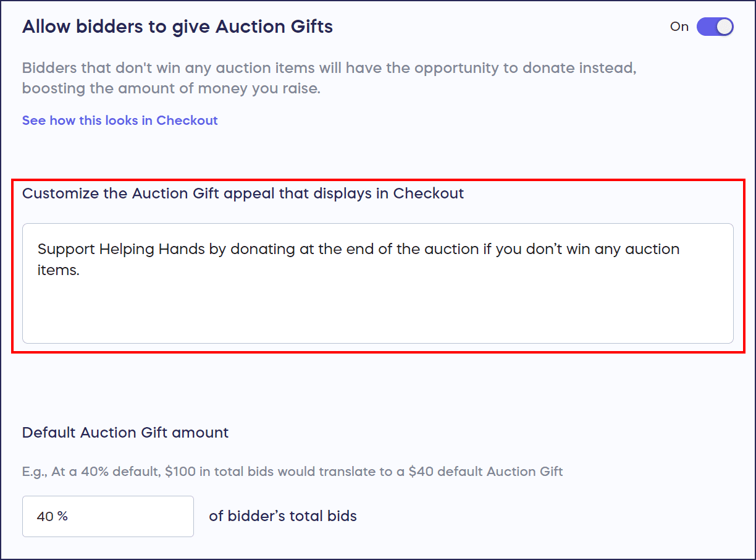Image resolution: width=756 pixels, height=560 pixels.
Task: Click the white knob of the toggle
Action: (724, 27)
